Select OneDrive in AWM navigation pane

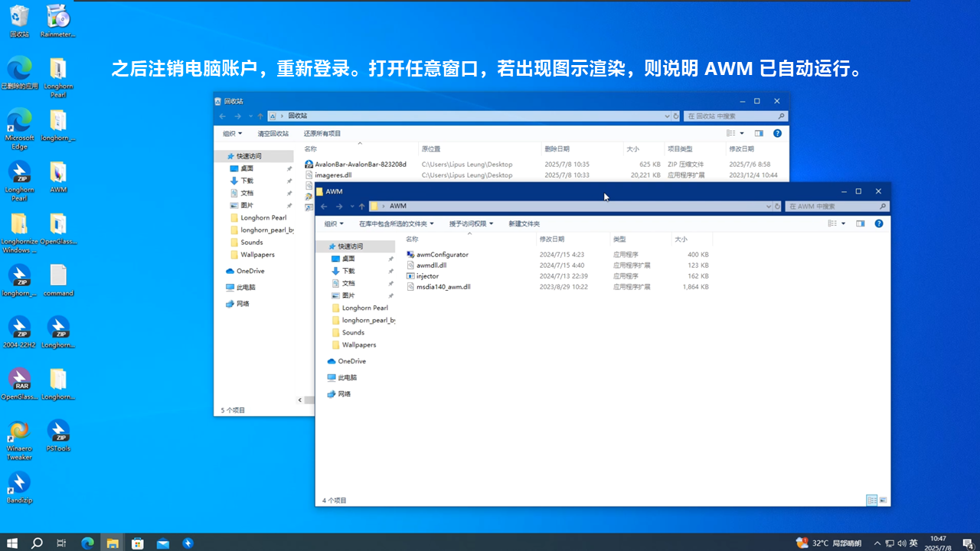point(351,361)
